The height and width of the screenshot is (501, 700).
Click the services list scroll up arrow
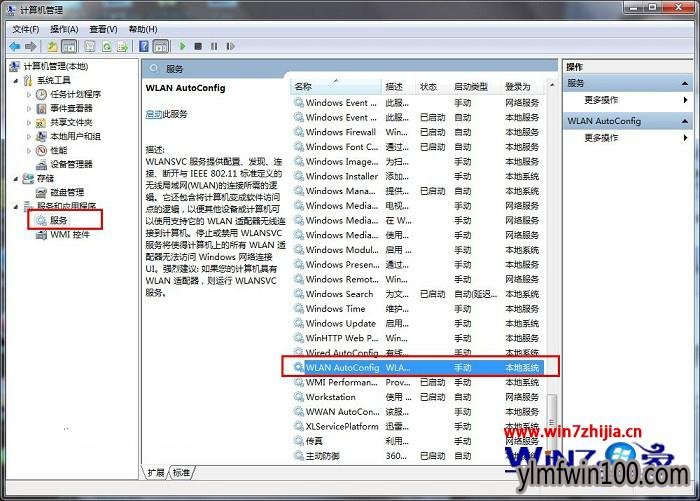(552, 85)
